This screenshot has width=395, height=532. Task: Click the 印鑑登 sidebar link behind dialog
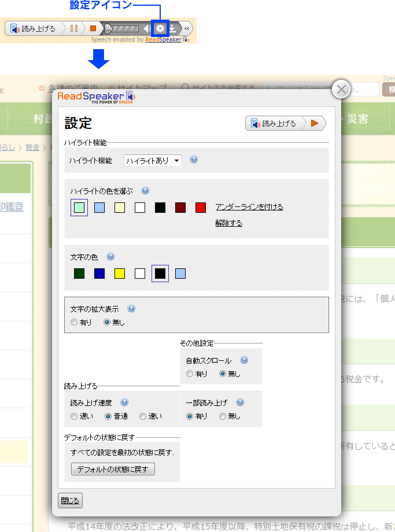[12, 206]
